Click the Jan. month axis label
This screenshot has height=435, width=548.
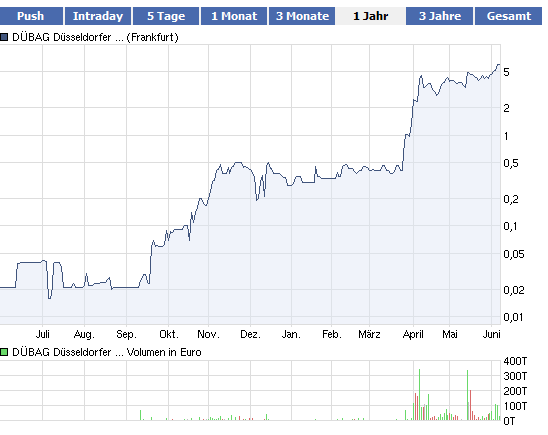click(x=291, y=334)
